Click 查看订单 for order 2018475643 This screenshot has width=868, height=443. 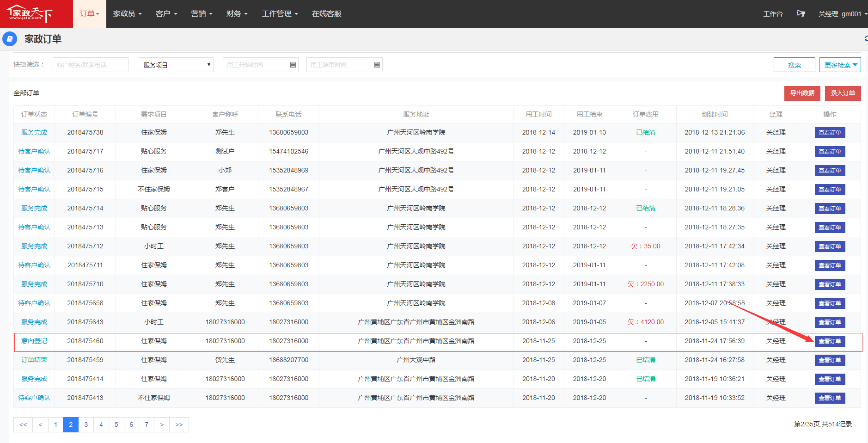coord(830,322)
